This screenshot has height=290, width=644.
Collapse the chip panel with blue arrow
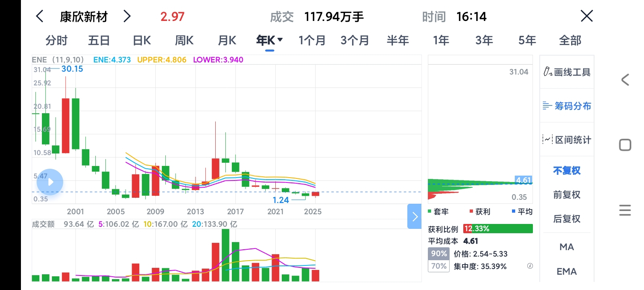[415, 216]
